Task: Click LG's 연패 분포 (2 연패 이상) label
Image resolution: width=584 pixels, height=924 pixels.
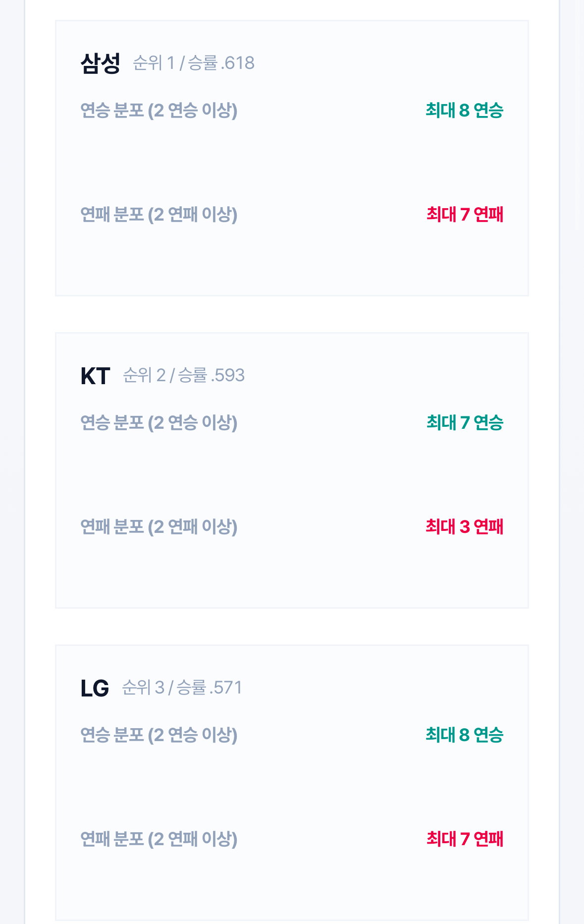Action: [x=159, y=839]
